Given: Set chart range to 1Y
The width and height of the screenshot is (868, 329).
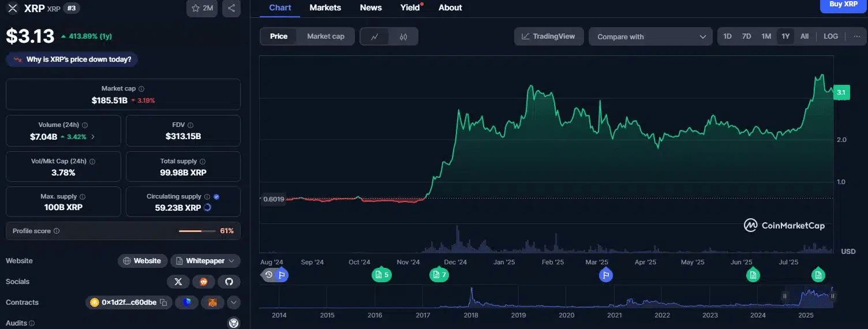Looking at the screenshot, I should click(x=785, y=36).
